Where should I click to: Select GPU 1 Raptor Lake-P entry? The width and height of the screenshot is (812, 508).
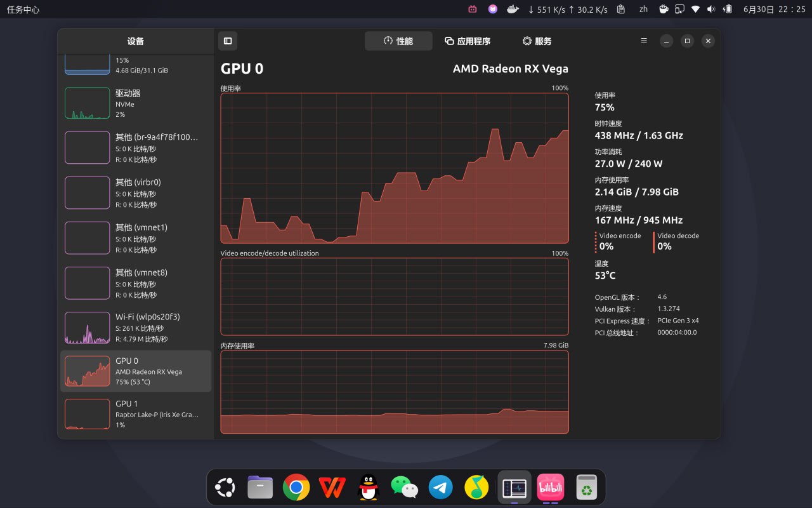(x=136, y=414)
